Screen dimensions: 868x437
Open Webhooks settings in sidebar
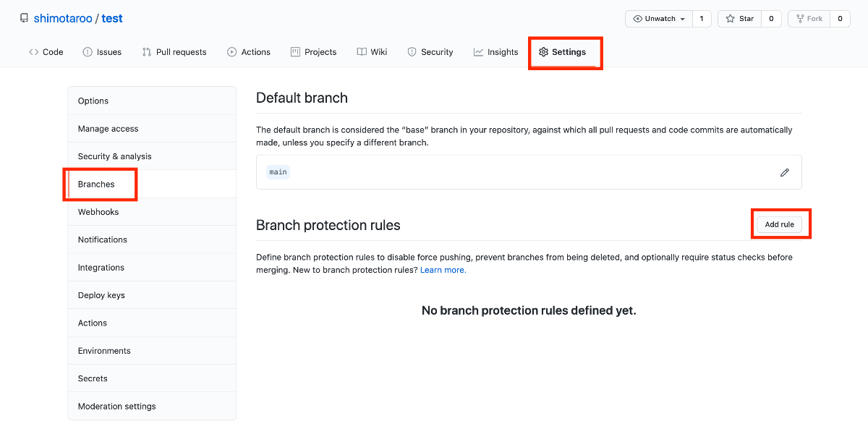point(98,212)
